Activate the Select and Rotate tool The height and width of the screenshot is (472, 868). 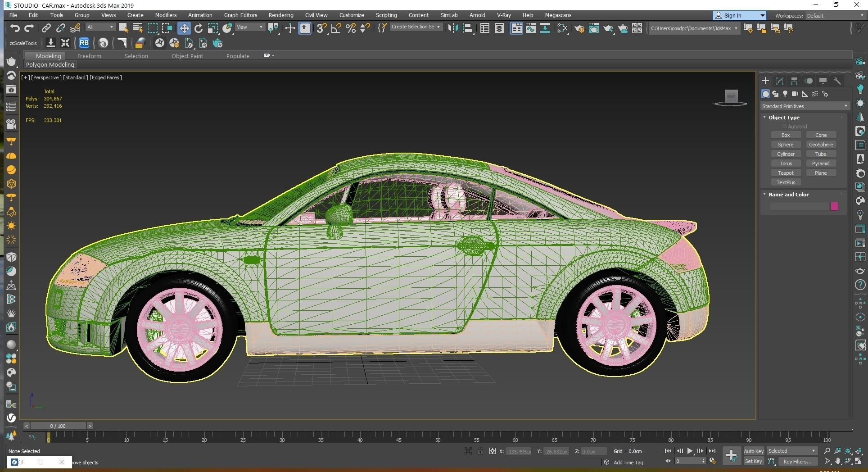coord(199,28)
